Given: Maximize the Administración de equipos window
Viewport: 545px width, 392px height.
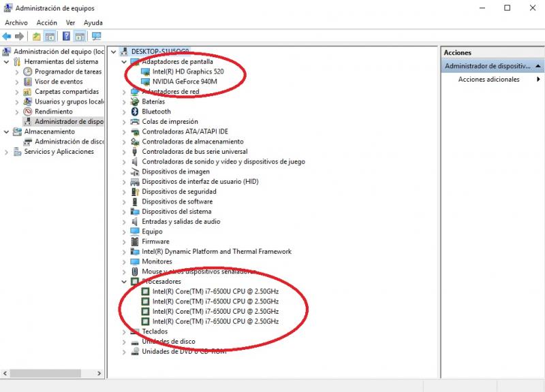Looking at the screenshot, I should click(507, 7).
